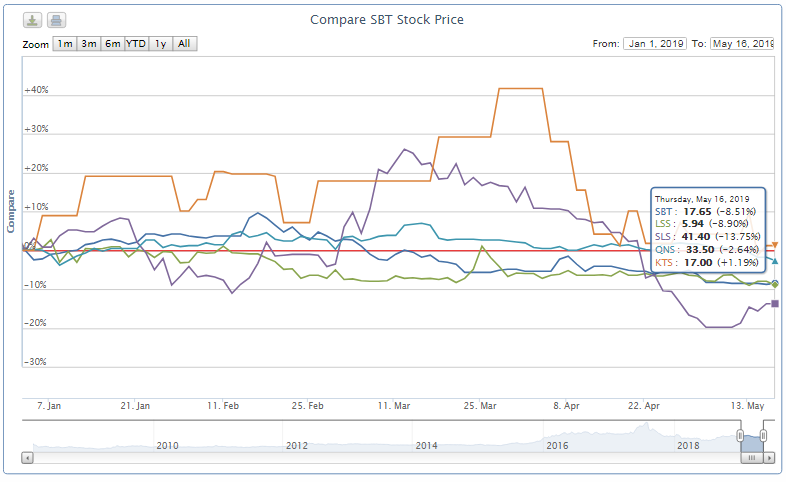Click the orange triangle end marker
Image resolution: width=786 pixels, height=482 pixels.
point(775,245)
